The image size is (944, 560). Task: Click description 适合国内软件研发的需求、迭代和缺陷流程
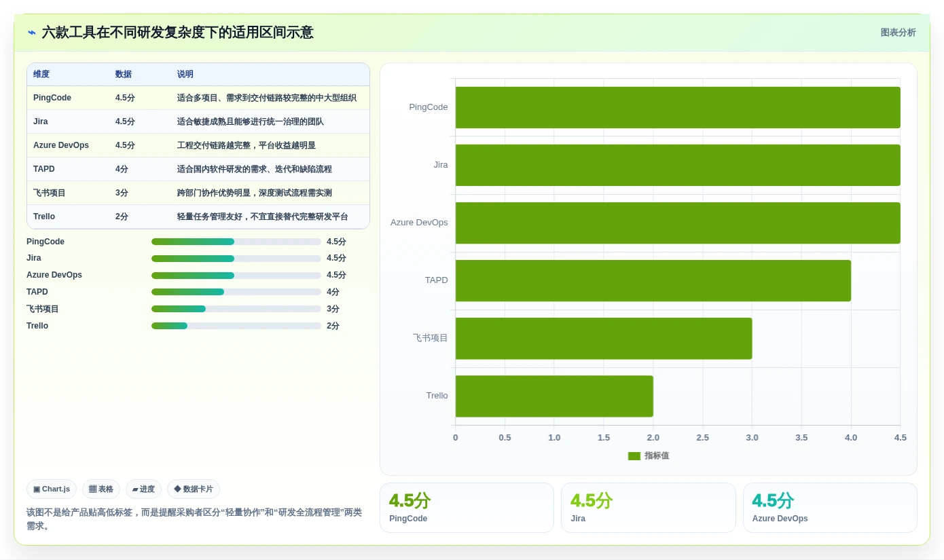click(255, 169)
